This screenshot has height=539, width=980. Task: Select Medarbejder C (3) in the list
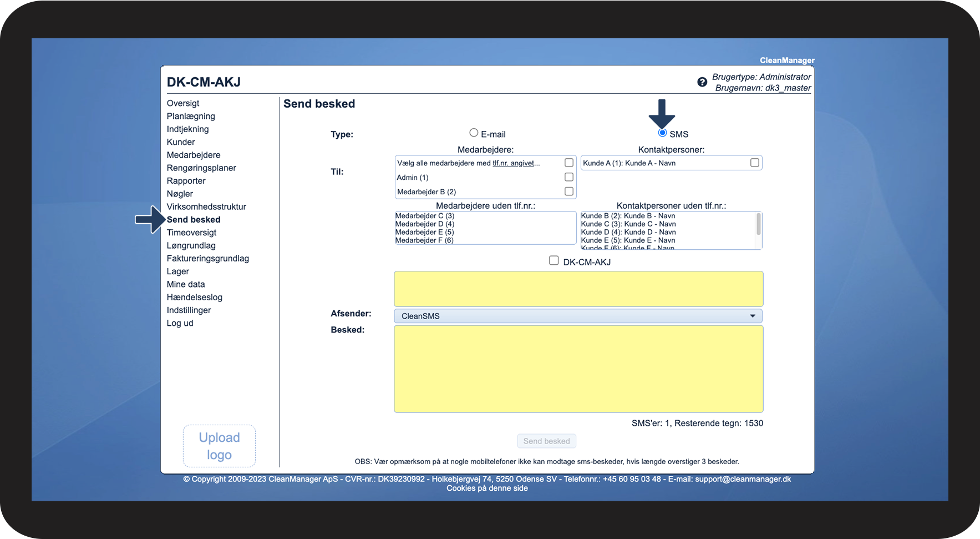pos(425,216)
